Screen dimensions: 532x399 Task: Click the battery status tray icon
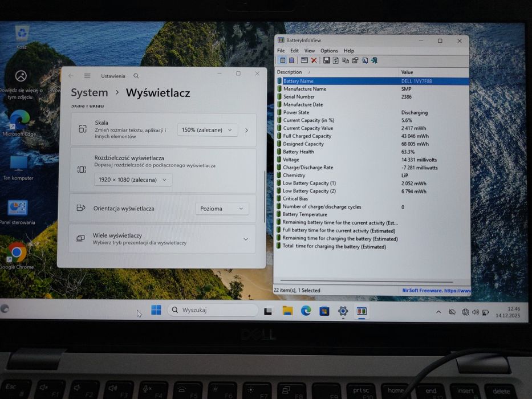(485, 312)
